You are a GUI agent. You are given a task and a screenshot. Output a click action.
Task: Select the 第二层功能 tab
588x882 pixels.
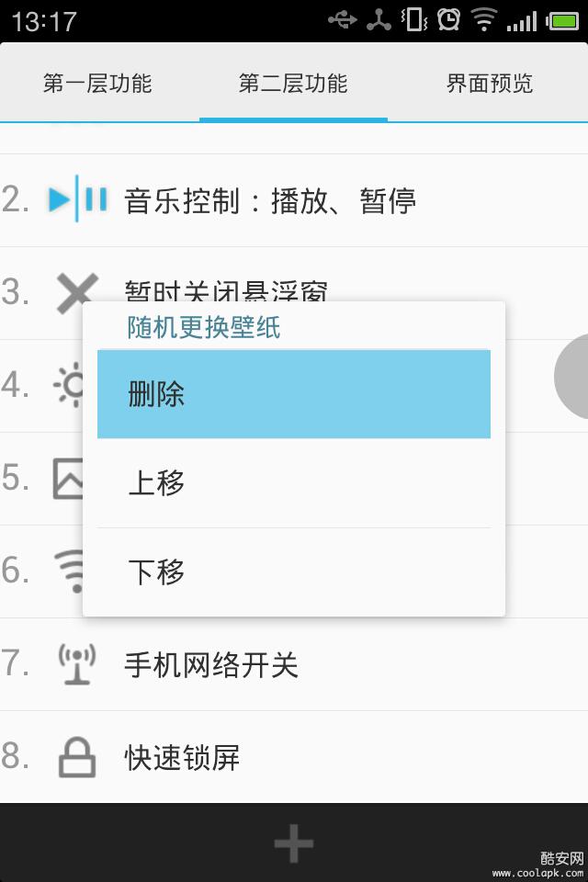point(293,84)
